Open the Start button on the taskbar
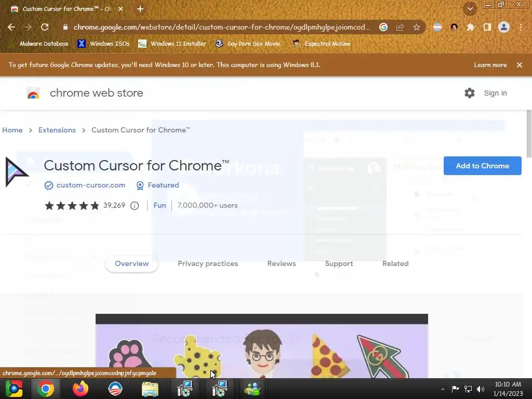 (14, 389)
